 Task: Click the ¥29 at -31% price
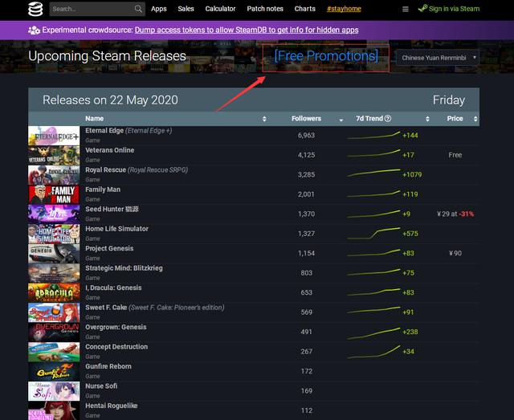[x=455, y=214]
